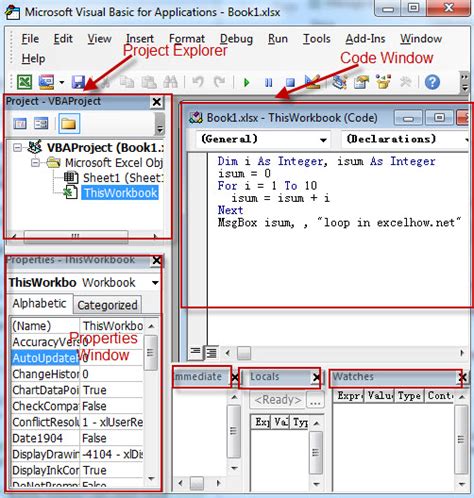Open the File menu
Viewport: 474px width, 498px height.
(x=30, y=39)
